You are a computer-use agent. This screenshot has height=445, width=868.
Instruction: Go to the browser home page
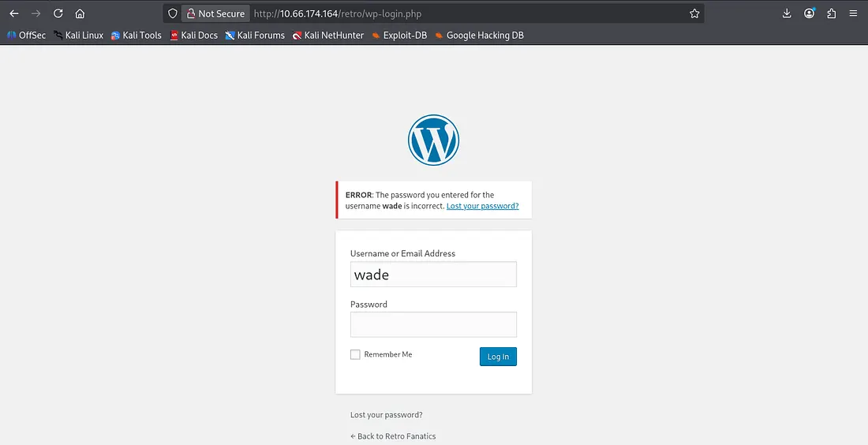tap(80, 13)
